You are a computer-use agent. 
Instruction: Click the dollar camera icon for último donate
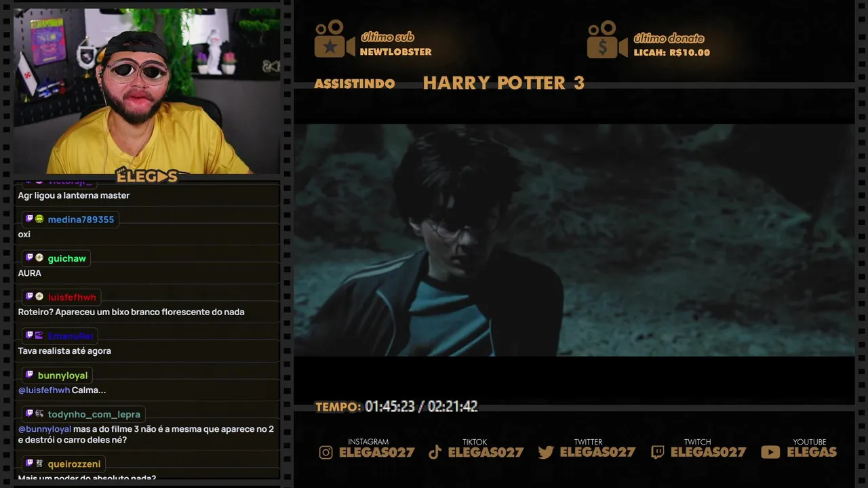(607, 39)
